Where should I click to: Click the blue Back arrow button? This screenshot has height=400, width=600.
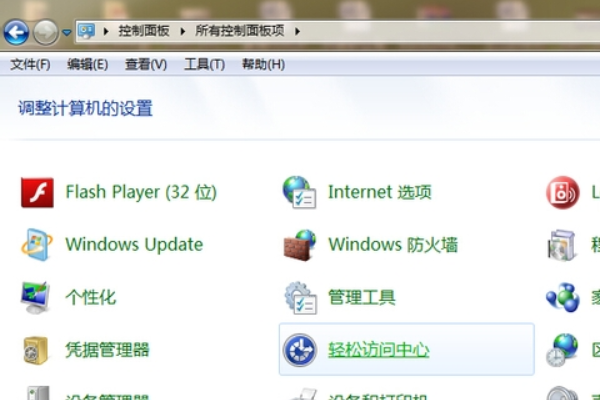[16, 33]
